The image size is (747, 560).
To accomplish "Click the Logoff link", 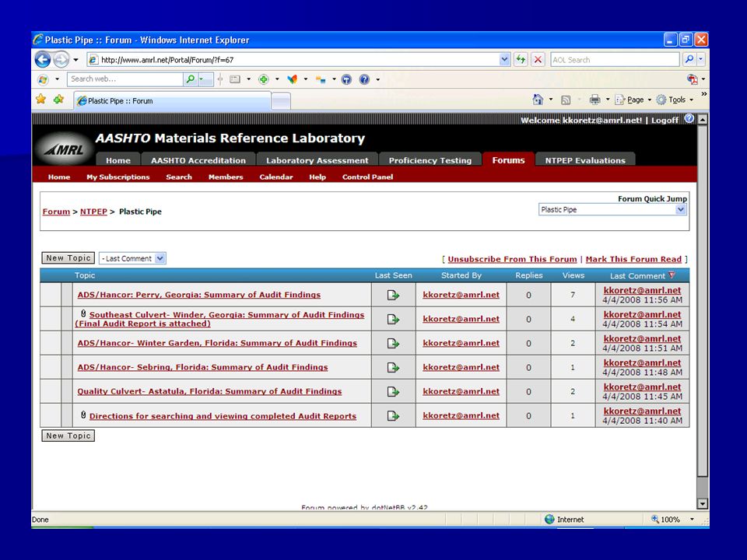I will (665, 120).
